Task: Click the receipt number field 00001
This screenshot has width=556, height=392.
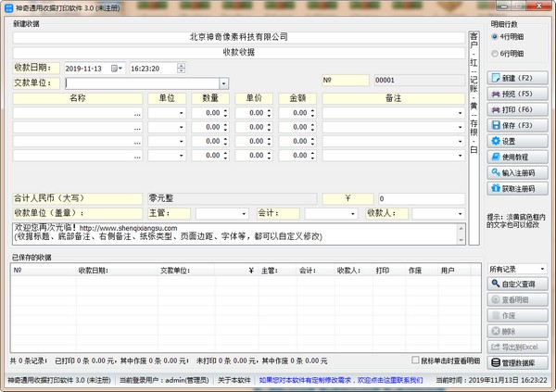Action: click(417, 81)
